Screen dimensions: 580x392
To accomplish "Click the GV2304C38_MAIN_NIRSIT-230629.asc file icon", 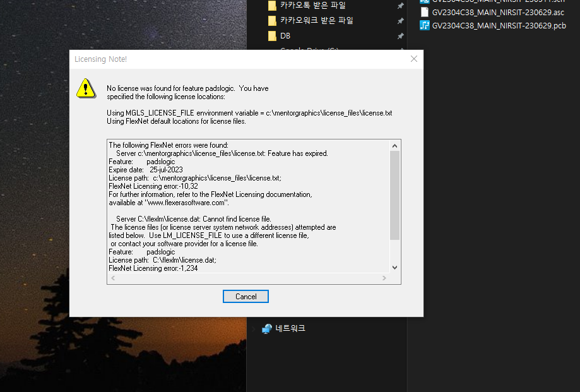I will pyautogui.click(x=425, y=12).
